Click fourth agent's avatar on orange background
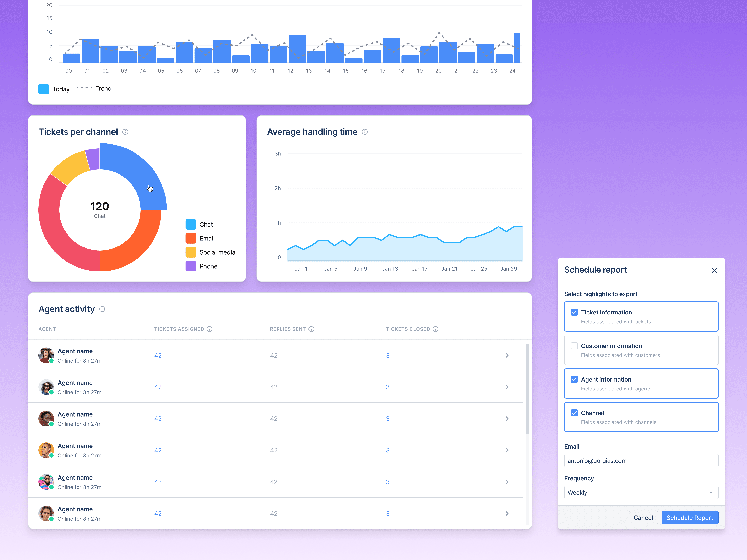 click(46, 450)
